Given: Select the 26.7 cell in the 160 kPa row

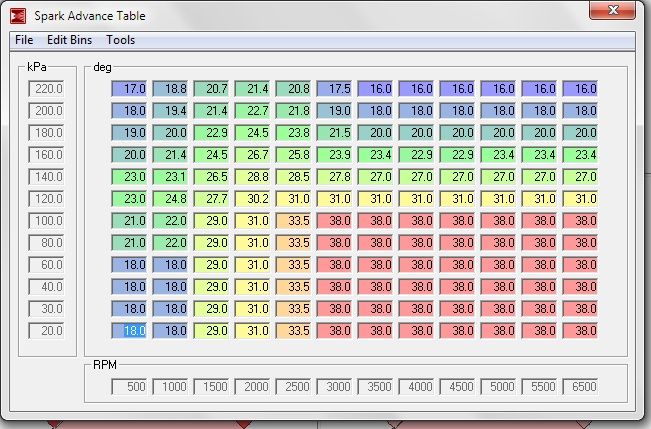Looking at the screenshot, I should click(x=252, y=154).
